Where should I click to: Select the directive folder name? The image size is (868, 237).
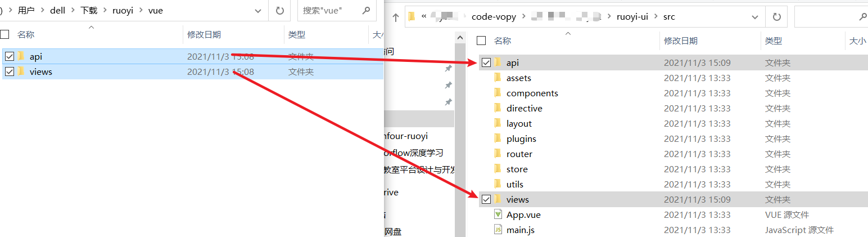tap(525, 108)
